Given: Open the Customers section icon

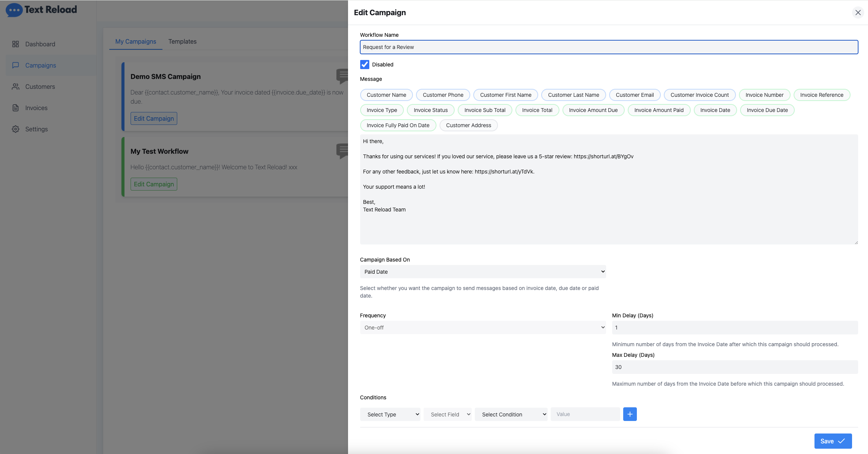Looking at the screenshot, I should (x=16, y=86).
